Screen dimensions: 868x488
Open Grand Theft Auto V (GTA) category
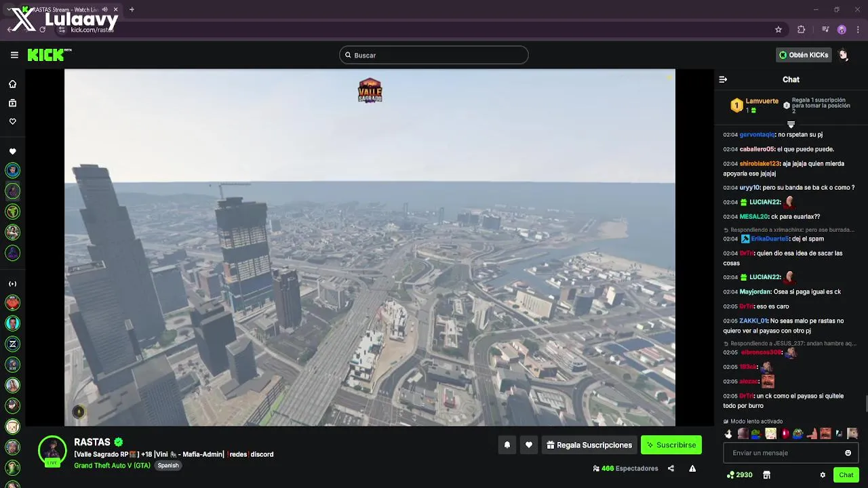coord(112,466)
